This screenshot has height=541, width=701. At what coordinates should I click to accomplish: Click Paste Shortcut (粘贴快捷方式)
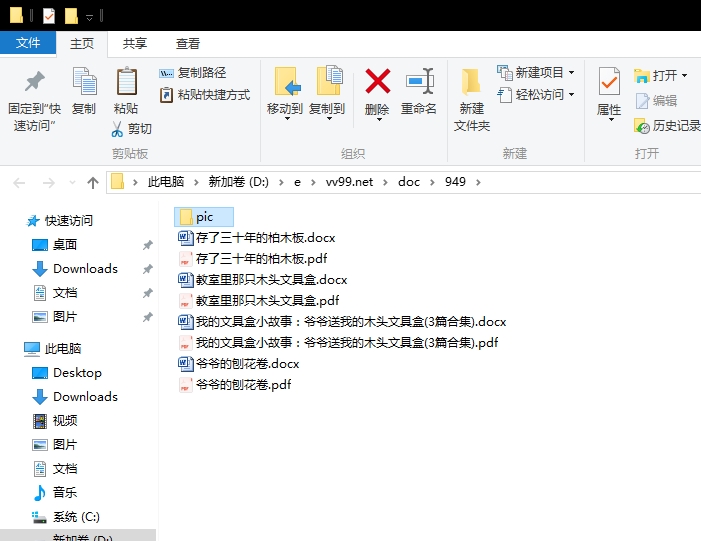(205, 95)
